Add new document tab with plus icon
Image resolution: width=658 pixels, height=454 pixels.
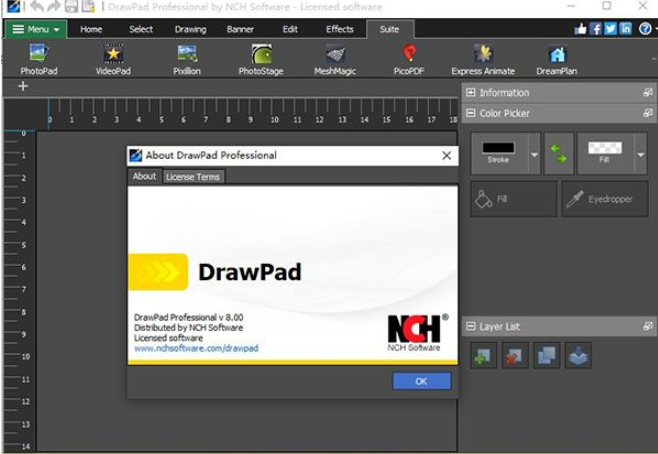click(23, 86)
